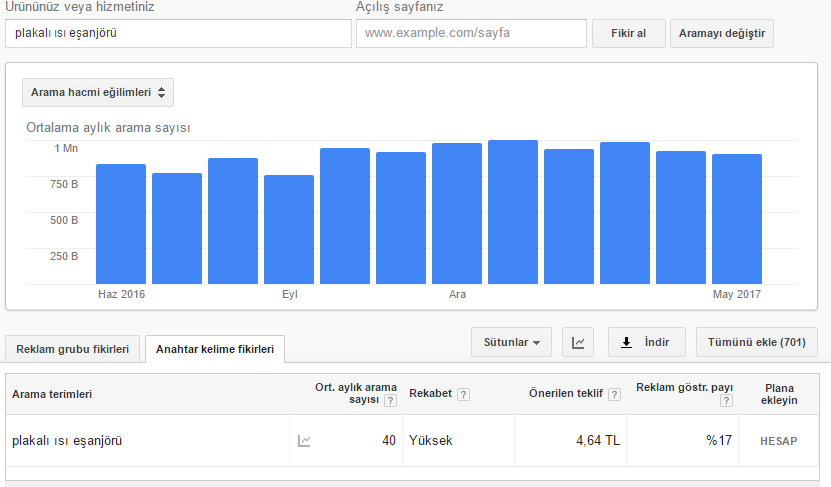Click the Fikir al button
831x487 pixels.
tap(629, 33)
